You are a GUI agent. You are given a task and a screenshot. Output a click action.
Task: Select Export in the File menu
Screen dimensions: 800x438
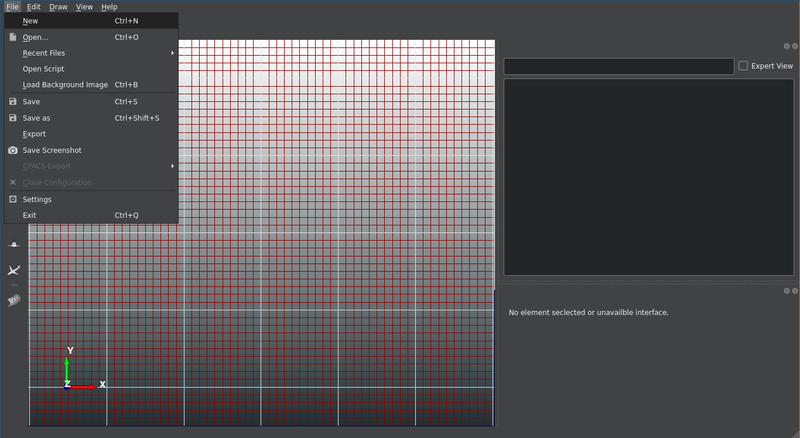[x=34, y=134]
